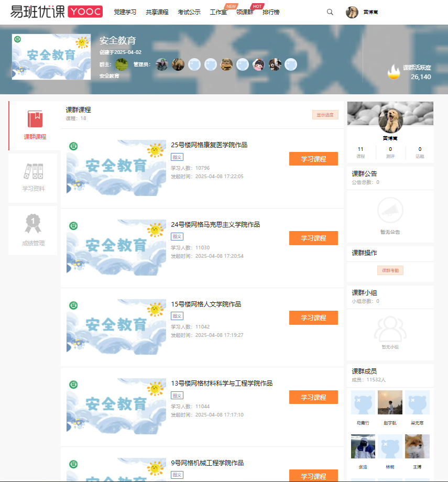Viewport: 448px width, 482px height.
Task: Open the 排行榜 navigation item
Action: click(x=271, y=12)
